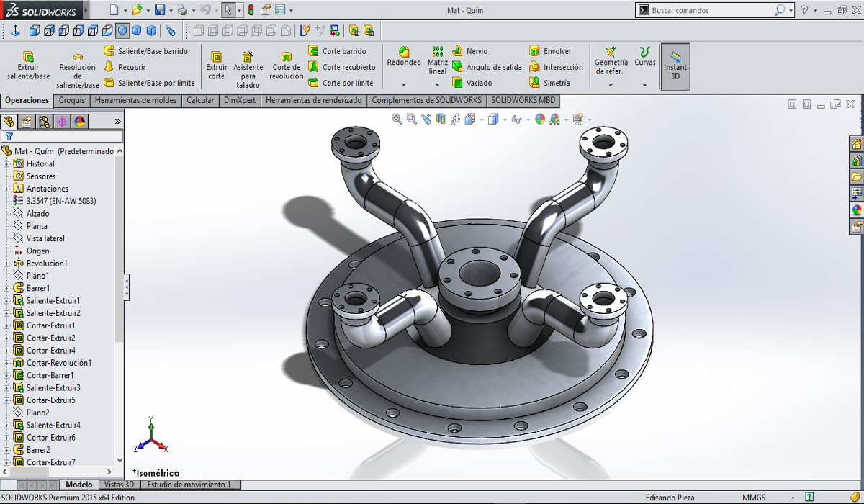Select Cortar-Extruir4 in feature tree
The width and height of the screenshot is (864, 504).
[51, 351]
